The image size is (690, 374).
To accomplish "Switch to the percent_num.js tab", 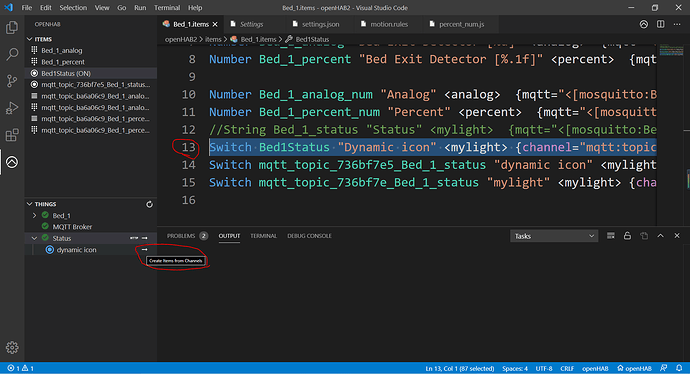I will (x=462, y=24).
